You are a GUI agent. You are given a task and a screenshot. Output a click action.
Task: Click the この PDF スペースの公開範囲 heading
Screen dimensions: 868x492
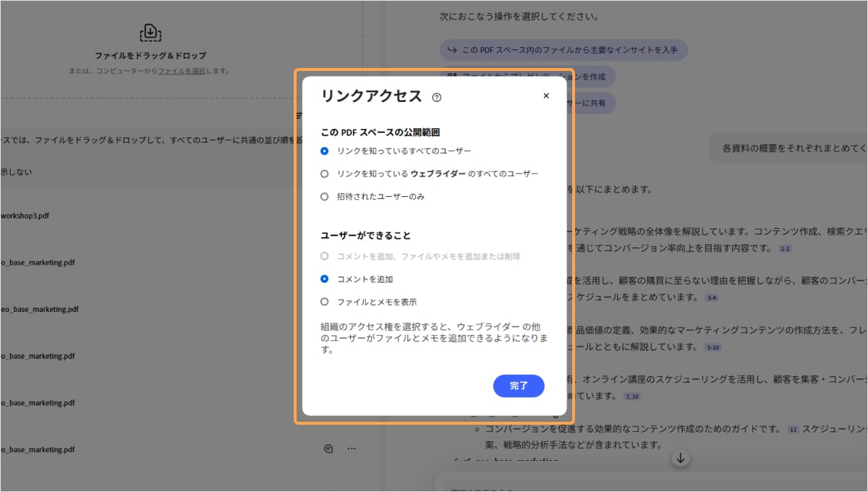(x=380, y=132)
